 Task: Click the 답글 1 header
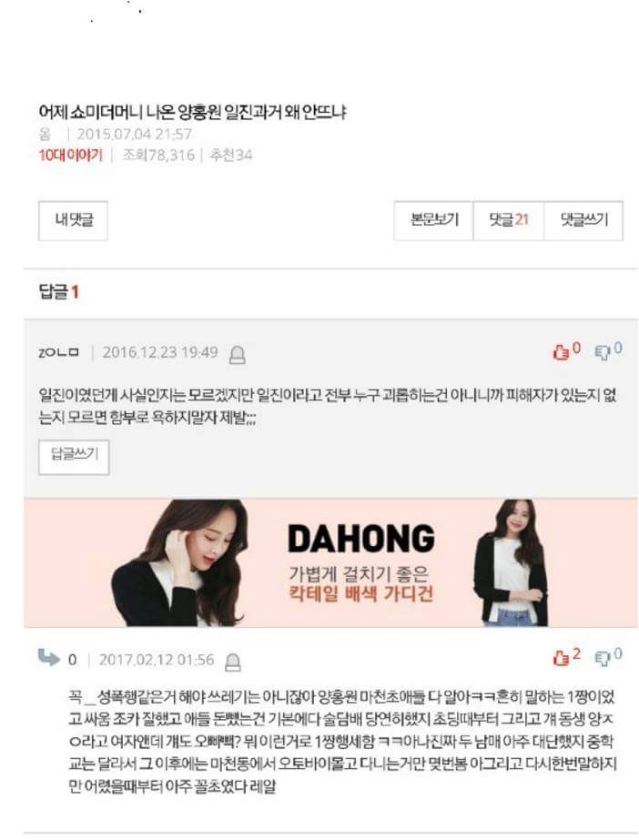[x=59, y=292]
